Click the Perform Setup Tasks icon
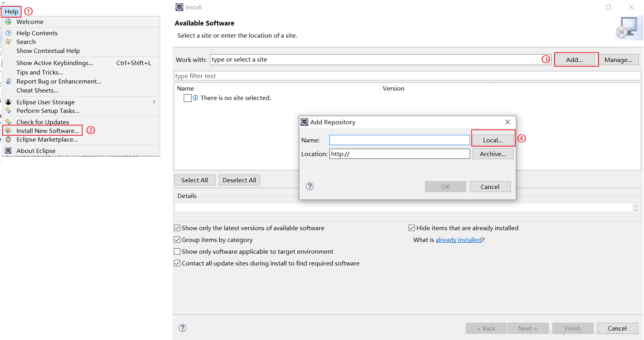The height and width of the screenshot is (340, 644). [8, 111]
